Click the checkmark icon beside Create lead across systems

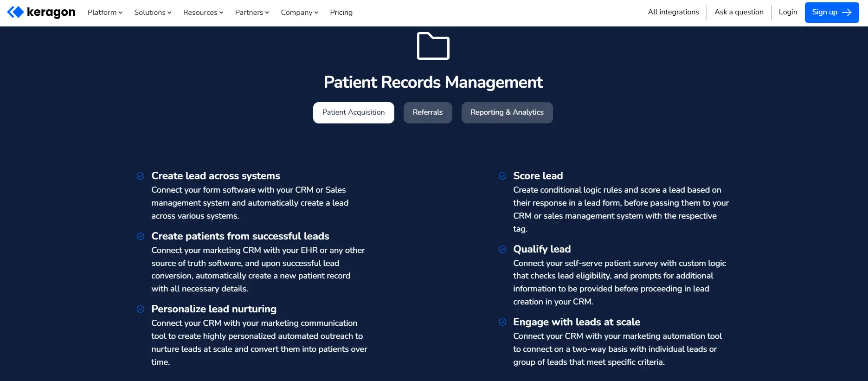[141, 176]
